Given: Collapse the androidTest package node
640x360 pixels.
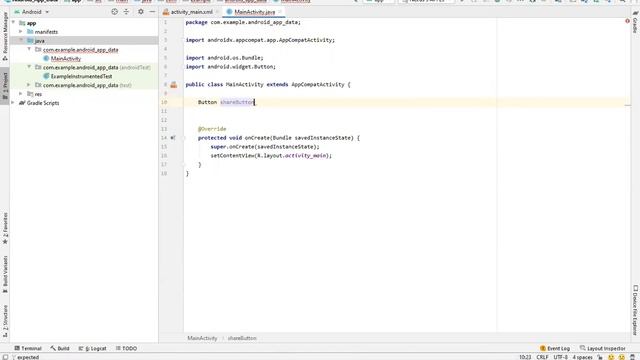Looking at the screenshot, I should 29,67.
